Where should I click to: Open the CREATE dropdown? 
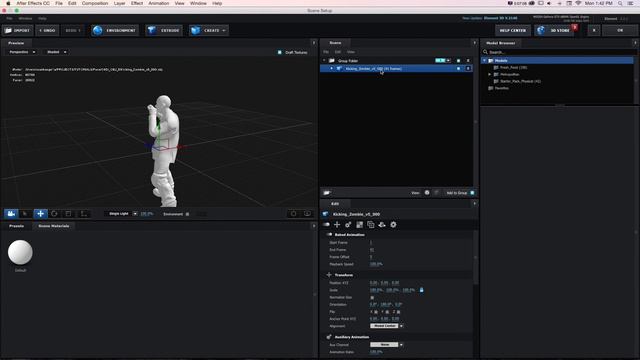coord(209,30)
